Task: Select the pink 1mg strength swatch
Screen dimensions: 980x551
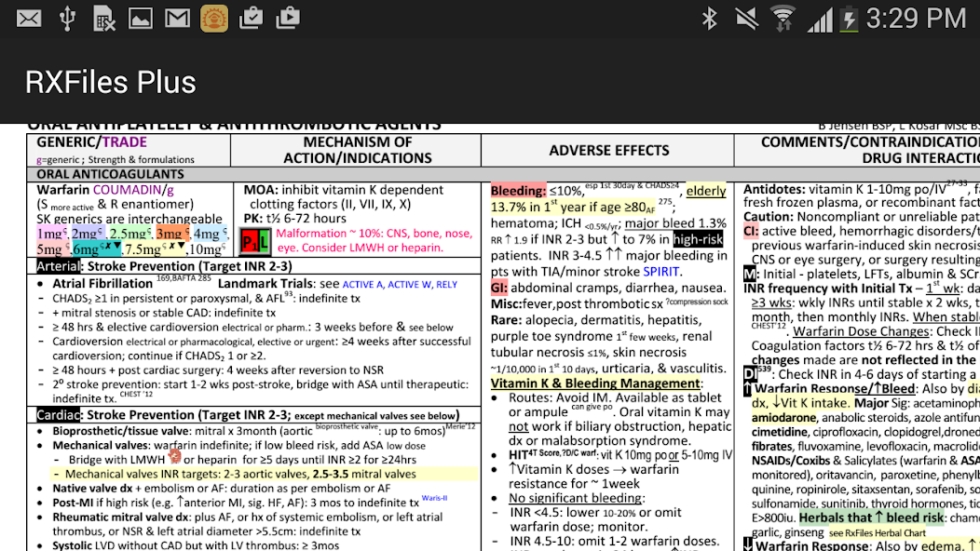Action: [49, 233]
